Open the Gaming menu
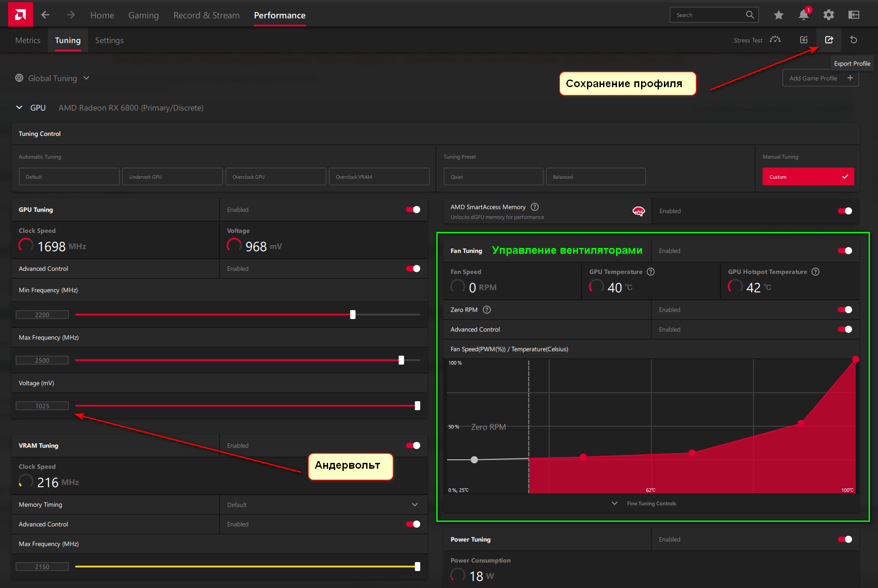 pyautogui.click(x=143, y=15)
